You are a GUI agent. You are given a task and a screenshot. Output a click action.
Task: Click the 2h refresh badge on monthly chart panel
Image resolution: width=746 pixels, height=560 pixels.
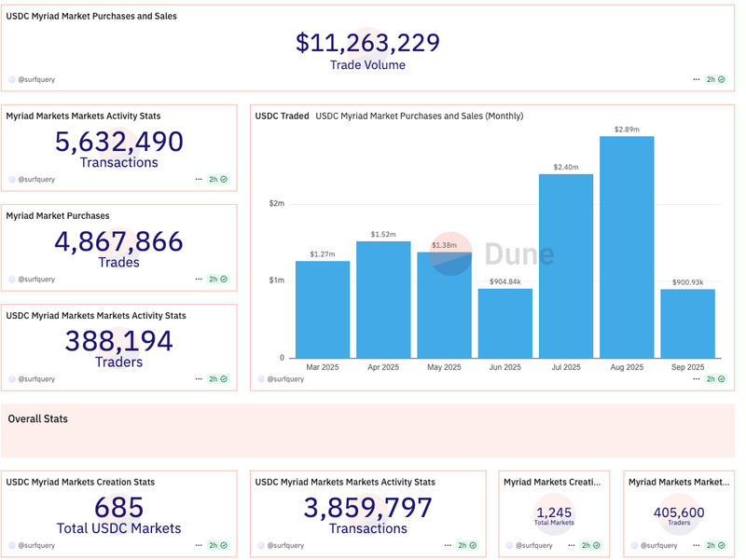(x=715, y=379)
